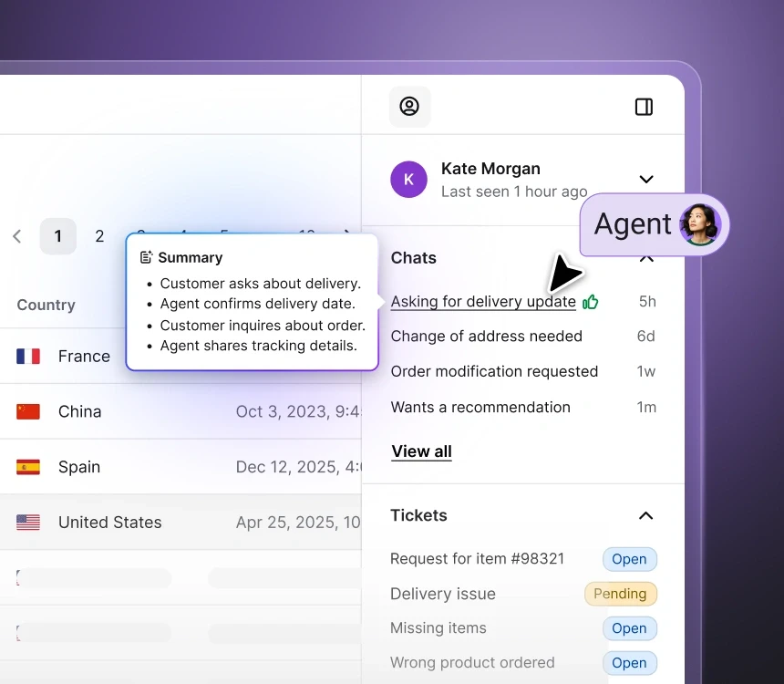
Task: Click the Agent avatar photo
Action: tap(699, 223)
